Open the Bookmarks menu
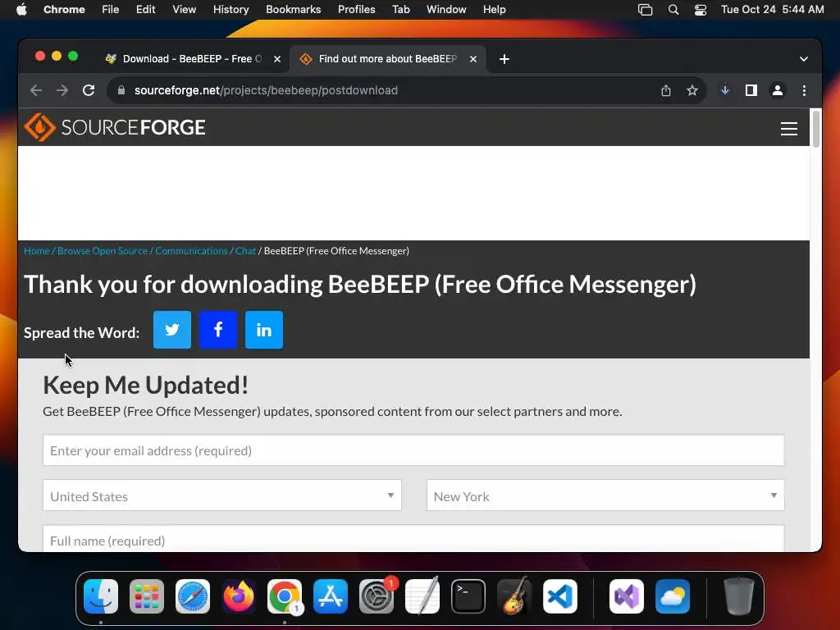Image resolution: width=840 pixels, height=630 pixels. pos(293,10)
